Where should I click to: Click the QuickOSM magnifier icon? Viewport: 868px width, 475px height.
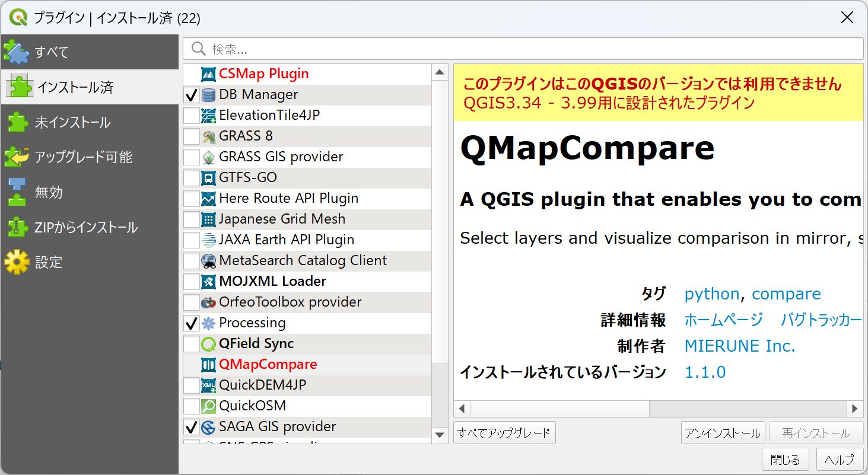pyautogui.click(x=208, y=406)
